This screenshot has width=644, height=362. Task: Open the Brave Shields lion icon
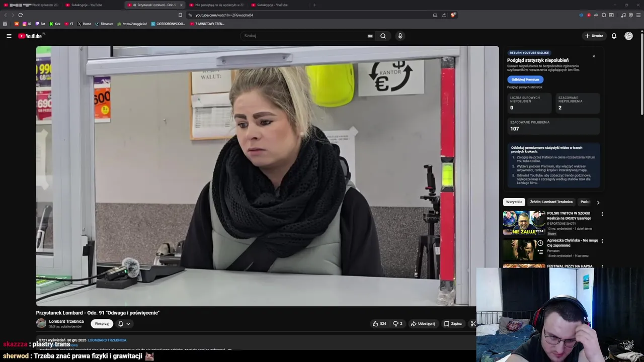453,15
